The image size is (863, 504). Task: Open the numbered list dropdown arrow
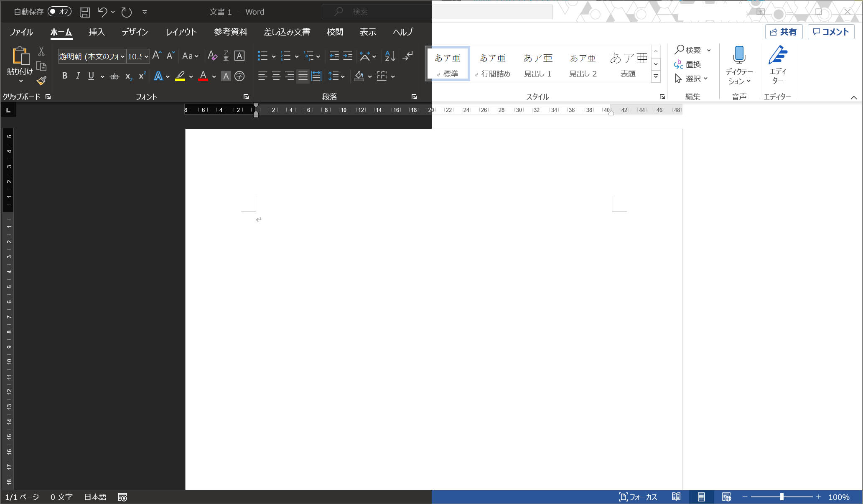pyautogui.click(x=297, y=56)
